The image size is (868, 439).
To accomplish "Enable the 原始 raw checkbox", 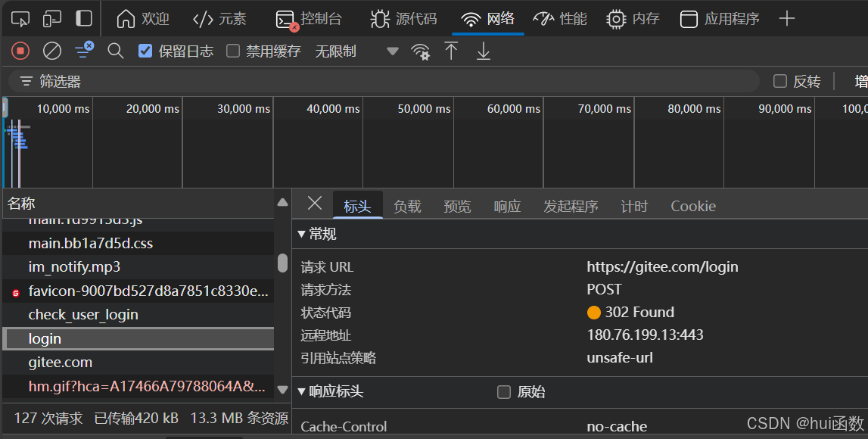I will point(504,392).
